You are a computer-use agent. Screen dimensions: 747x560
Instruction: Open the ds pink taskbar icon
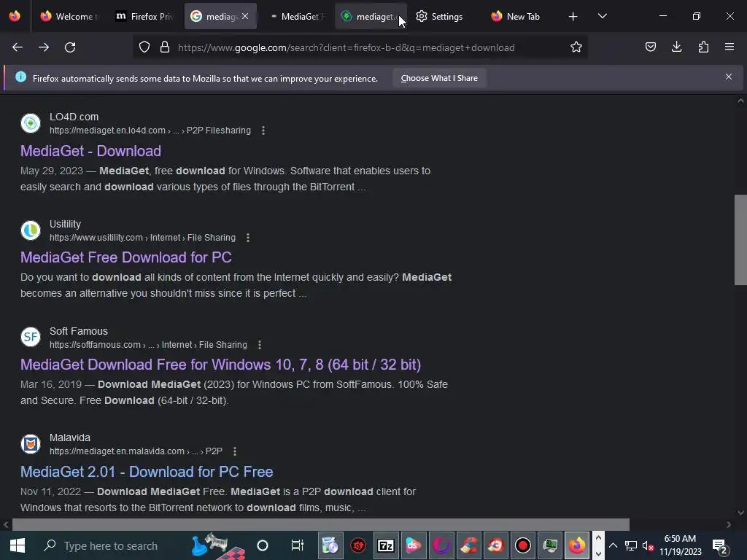point(413,545)
